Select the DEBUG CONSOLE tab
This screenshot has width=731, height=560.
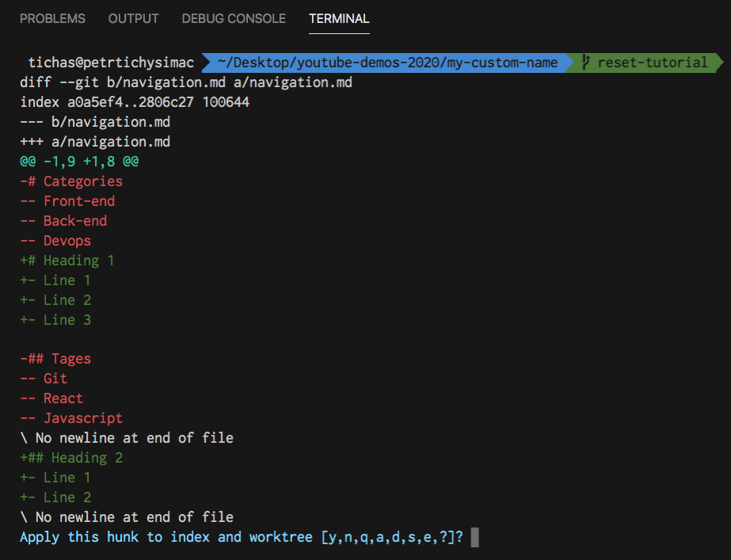233,18
